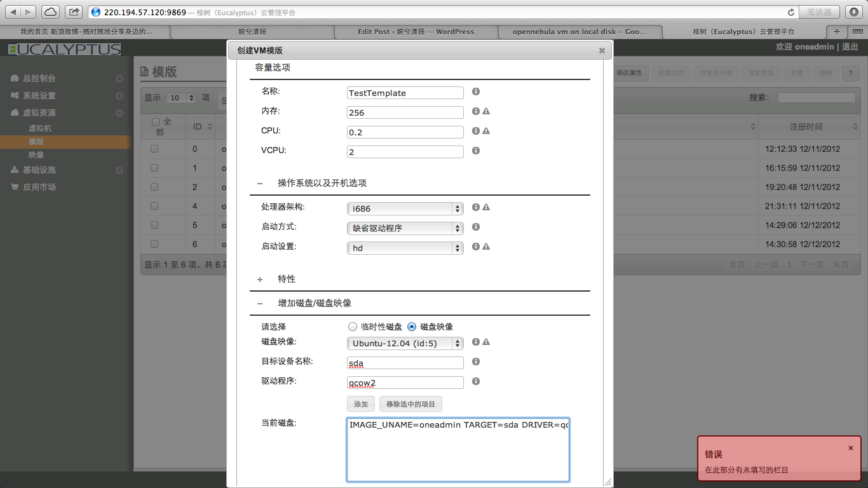This screenshot has height=488, width=868.
Task: Click the info icon beside 启动方式 dropdown
Action: pos(476,227)
